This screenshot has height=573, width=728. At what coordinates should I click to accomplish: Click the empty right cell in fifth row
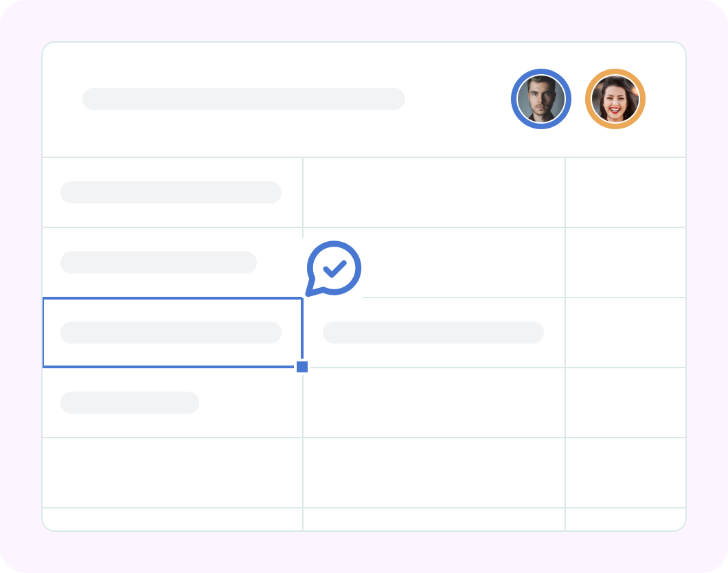click(x=626, y=473)
